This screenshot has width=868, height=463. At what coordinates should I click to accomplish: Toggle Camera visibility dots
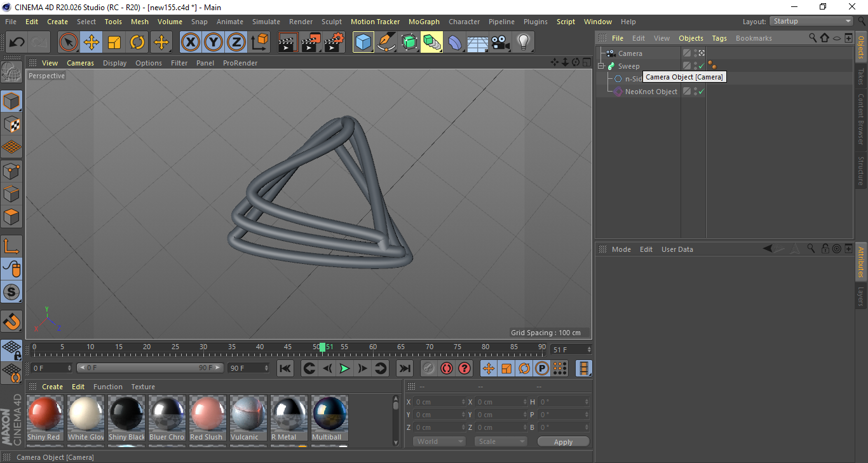[695, 53]
